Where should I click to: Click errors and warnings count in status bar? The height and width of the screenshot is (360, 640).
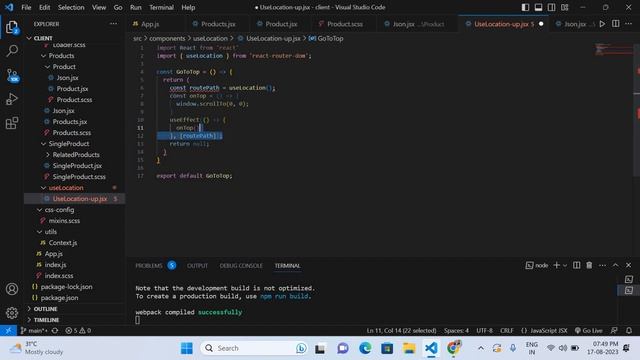point(78,330)
